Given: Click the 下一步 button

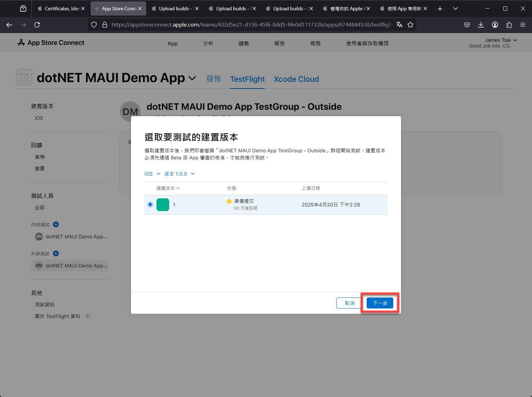Looking at the screenshot, I should click(x=380, y=303).
